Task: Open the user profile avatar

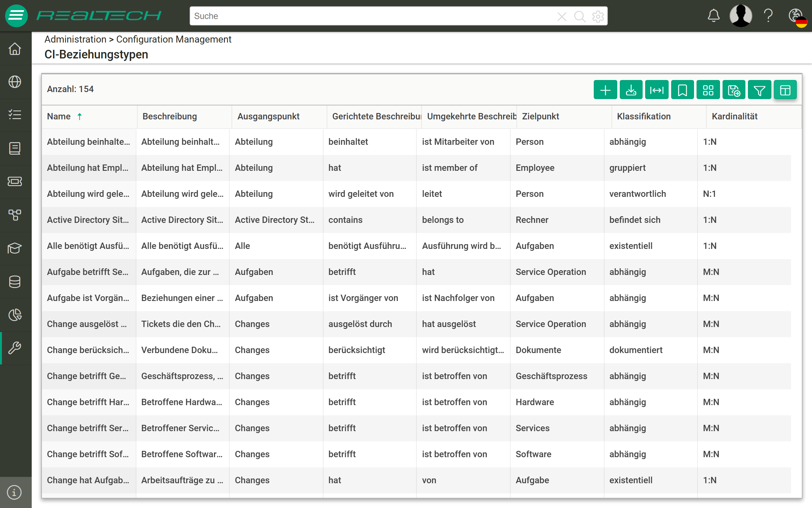Action: (x=741, y=16)
